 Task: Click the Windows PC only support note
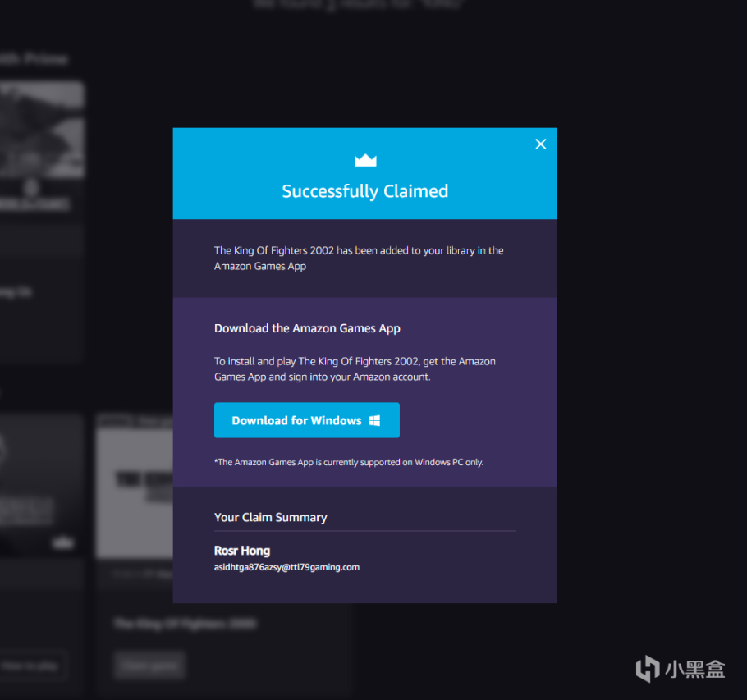coord(349,462)
